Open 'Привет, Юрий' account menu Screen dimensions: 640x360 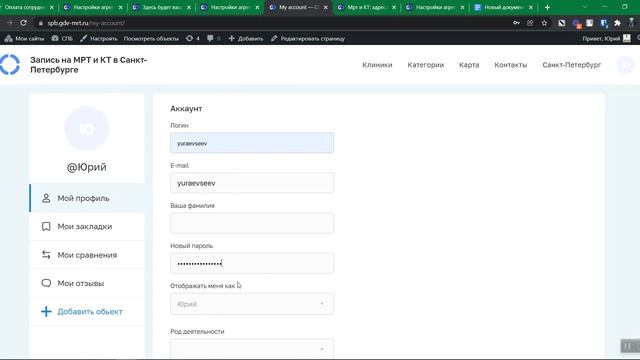[606, 38]
